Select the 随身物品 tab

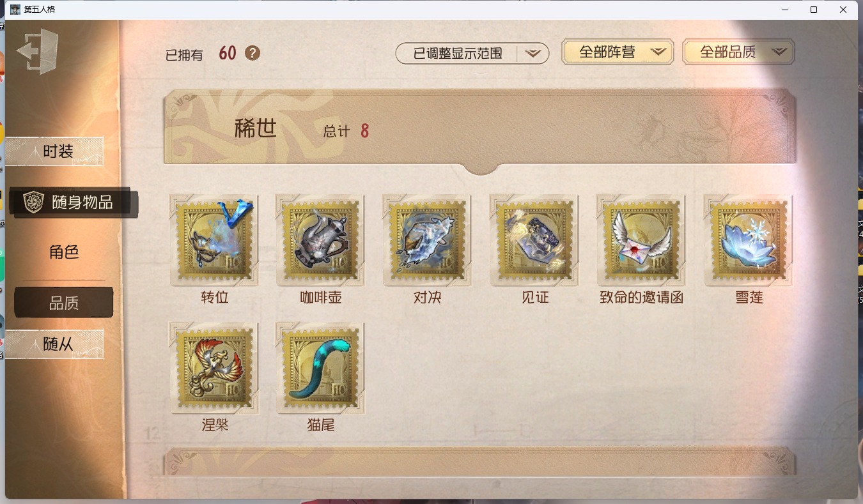[x=73, y=202]
